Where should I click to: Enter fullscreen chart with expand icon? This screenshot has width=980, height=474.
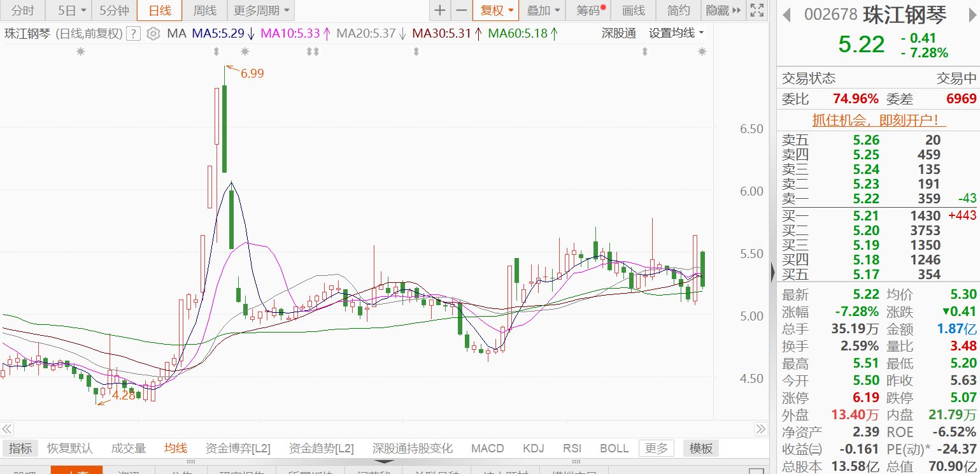click(756, 10)
